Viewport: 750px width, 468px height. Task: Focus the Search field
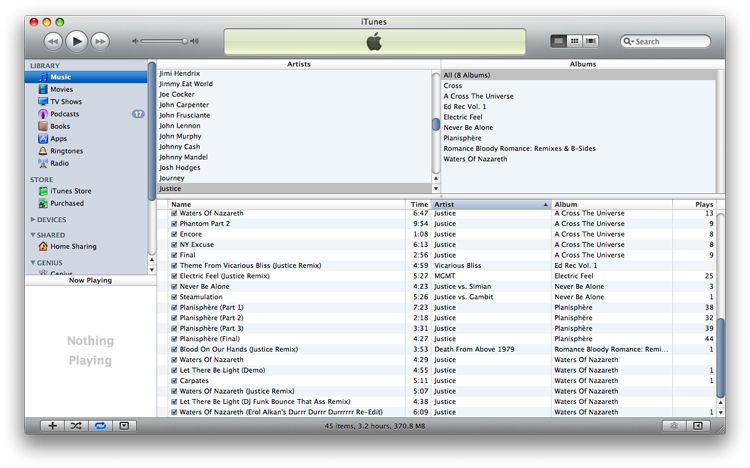pyautogui.click(x=665, y=42)
